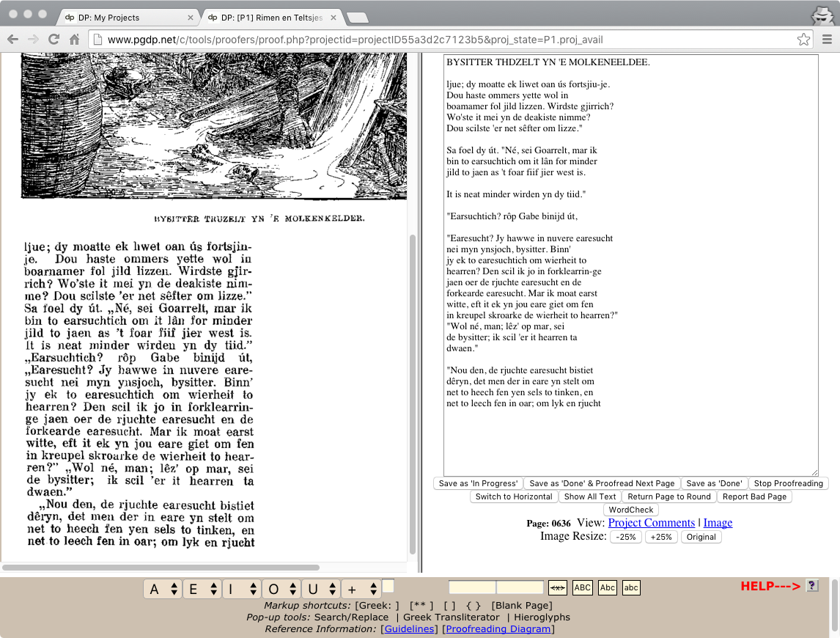
Task: Apply title case with the Abc icon
Action: click(x=607, y=587)
